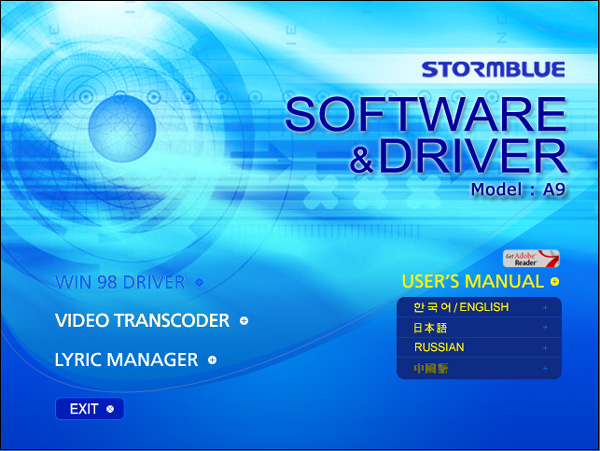Click the STORMBLUE logo
This screenshot has height=451, width=600.
493,69
